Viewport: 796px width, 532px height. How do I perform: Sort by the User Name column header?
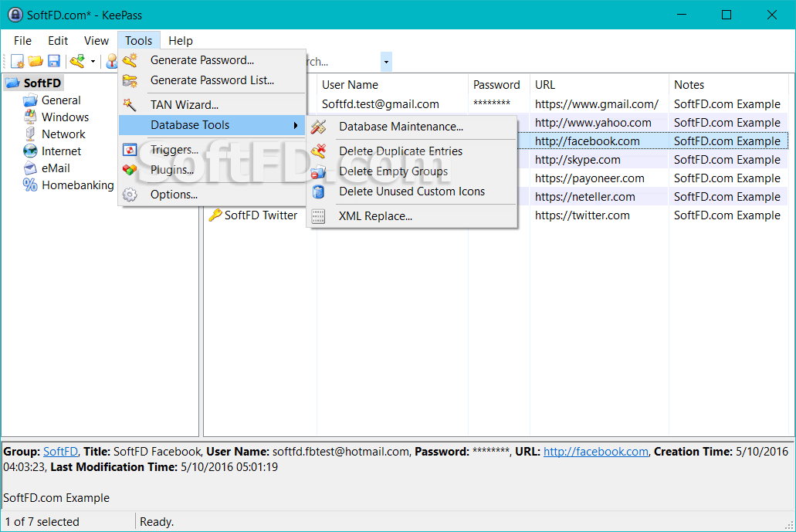(x=392, y=85)
